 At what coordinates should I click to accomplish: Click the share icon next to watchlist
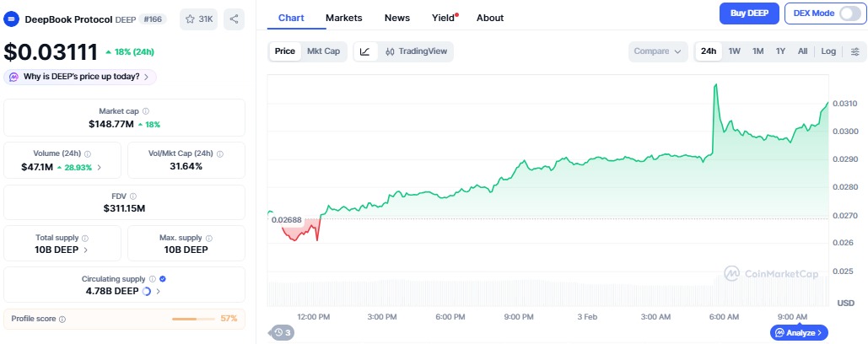[234, 19]
